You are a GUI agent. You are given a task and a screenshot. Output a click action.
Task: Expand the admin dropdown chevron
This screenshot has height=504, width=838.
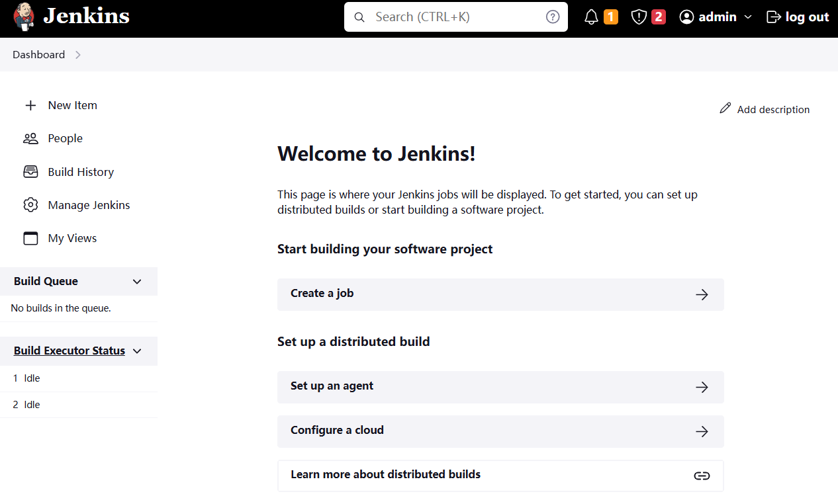point(748,17)
